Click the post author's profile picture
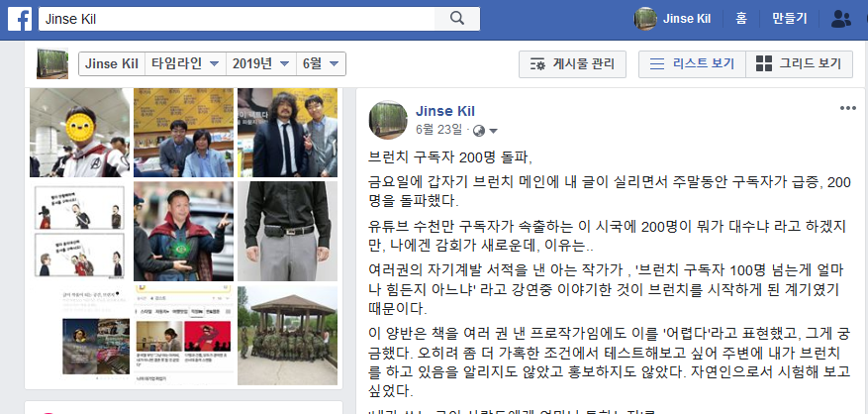Image resolution: width=868 pixels, height=414 pixels. coord(388,120)
